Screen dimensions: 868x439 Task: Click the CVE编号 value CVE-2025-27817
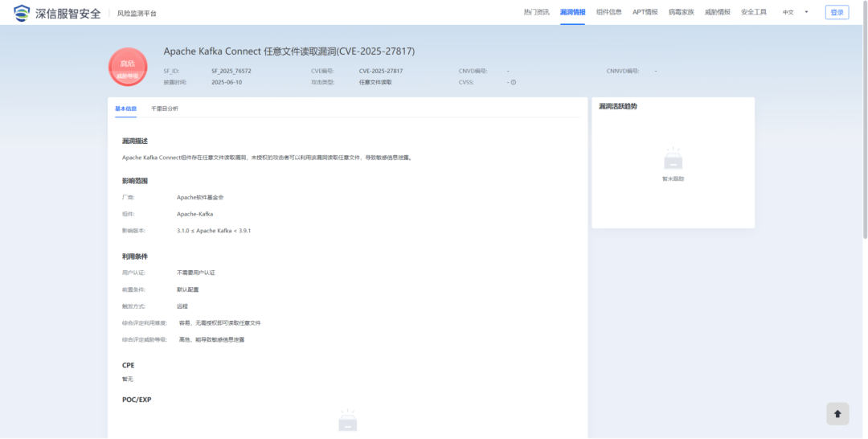[380, 71]
